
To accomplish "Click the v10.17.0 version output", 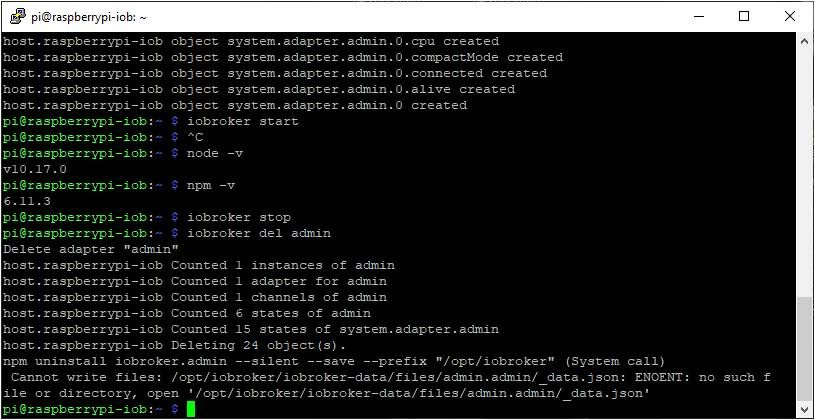I will click(x=35, y=169).
